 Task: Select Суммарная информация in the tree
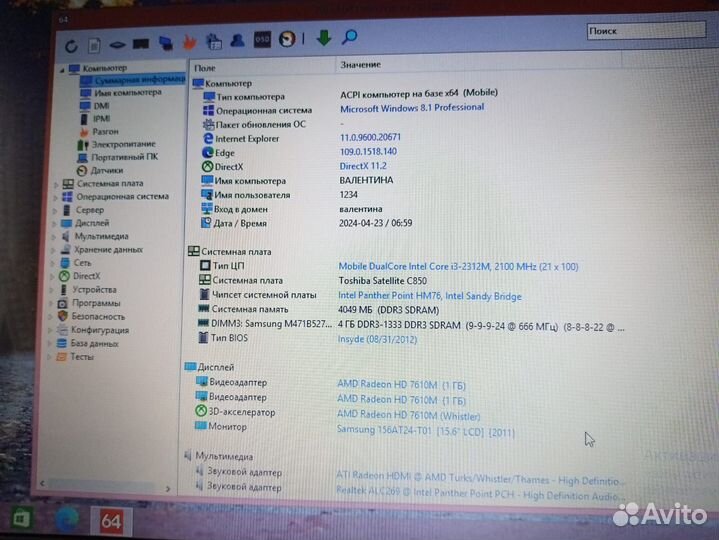click(x=133, y=80)
